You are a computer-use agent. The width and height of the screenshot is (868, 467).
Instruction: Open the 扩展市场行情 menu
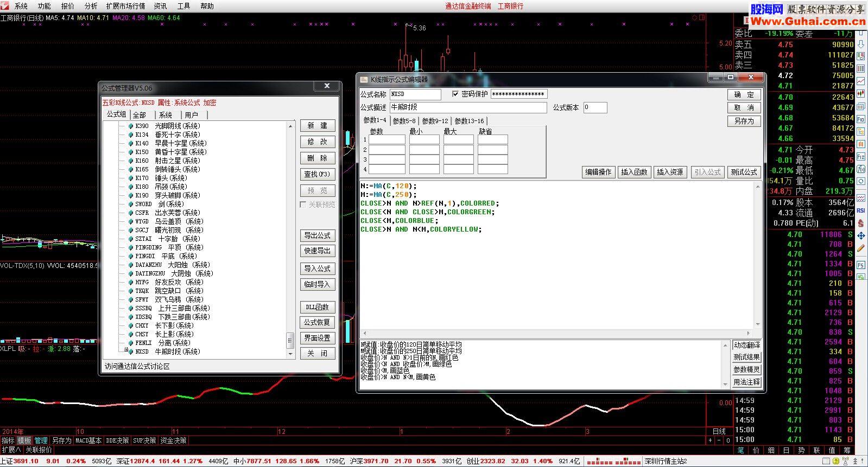point(125,6)
